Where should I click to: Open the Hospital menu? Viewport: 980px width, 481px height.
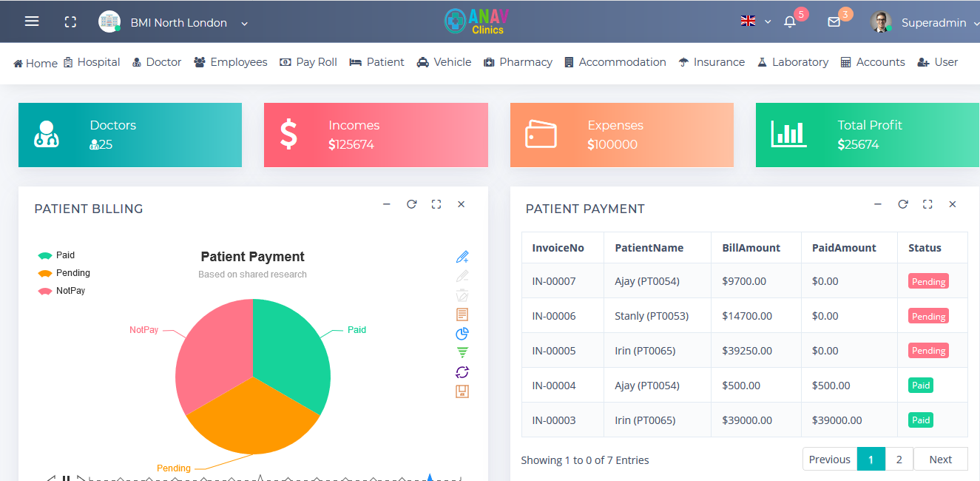pyautogui.click(x=92, y=62)
